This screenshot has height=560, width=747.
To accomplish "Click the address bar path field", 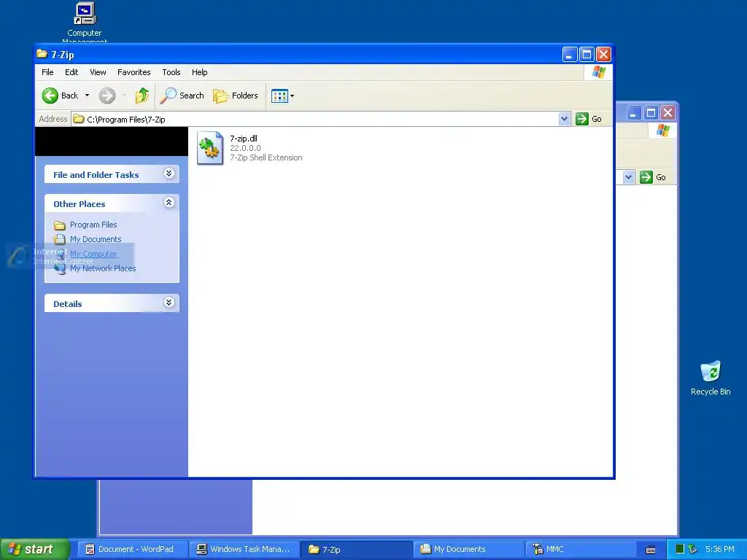I will (315, 119).
